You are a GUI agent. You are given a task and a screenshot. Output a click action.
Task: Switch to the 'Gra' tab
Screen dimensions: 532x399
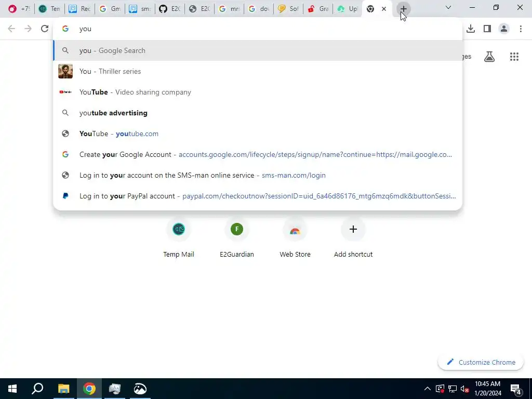click(x=318, y=9)
